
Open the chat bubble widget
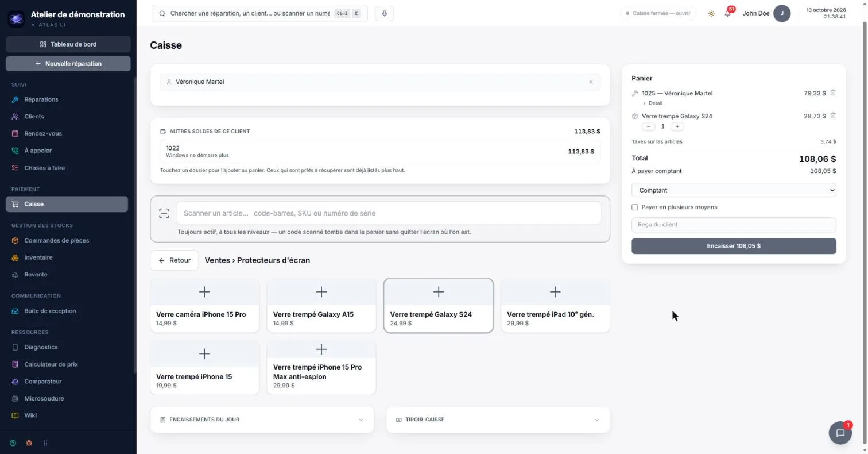(840, 433)
